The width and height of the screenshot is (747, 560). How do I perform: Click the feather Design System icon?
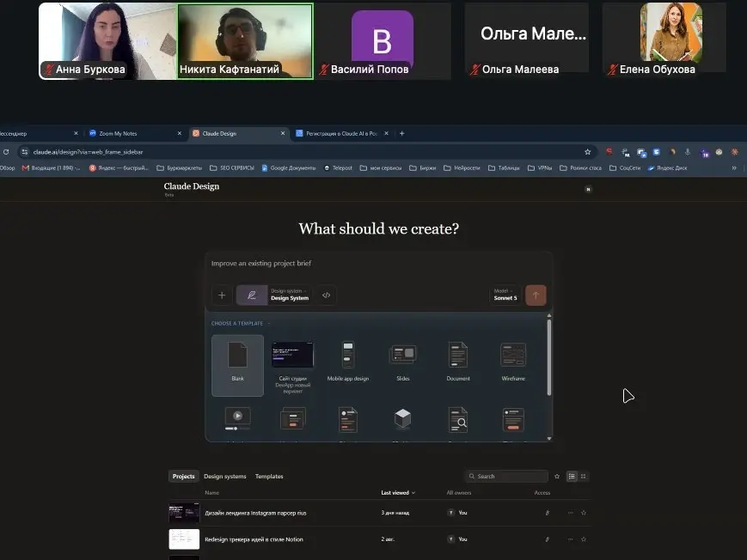[x=252, y=295]
